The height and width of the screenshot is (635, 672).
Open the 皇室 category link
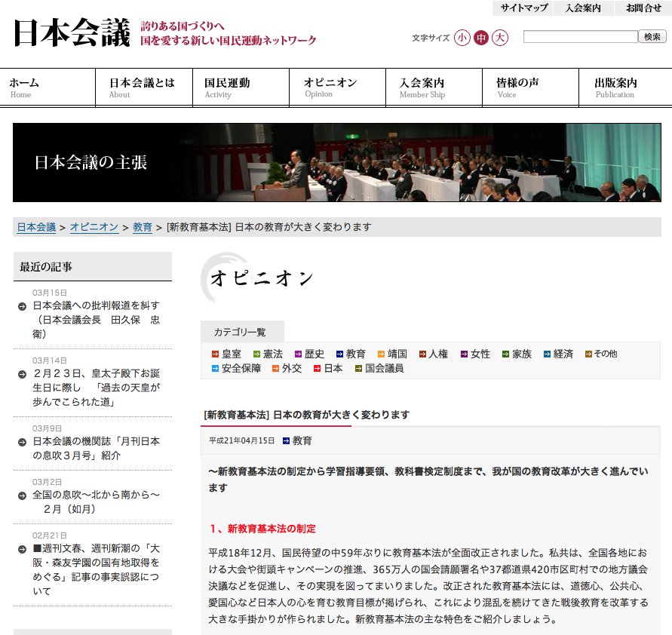[232, 354]
